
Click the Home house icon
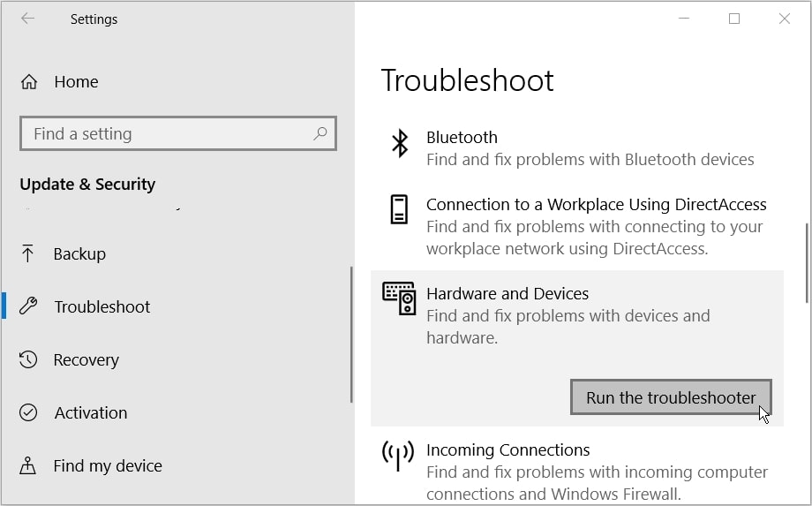click(x=29, y=82)
